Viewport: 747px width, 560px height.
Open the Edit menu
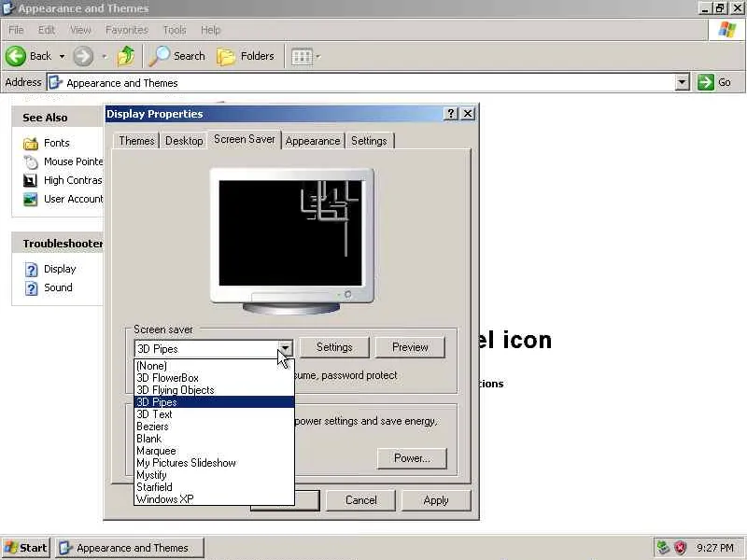pyautogui.click(x=46, y=30)
